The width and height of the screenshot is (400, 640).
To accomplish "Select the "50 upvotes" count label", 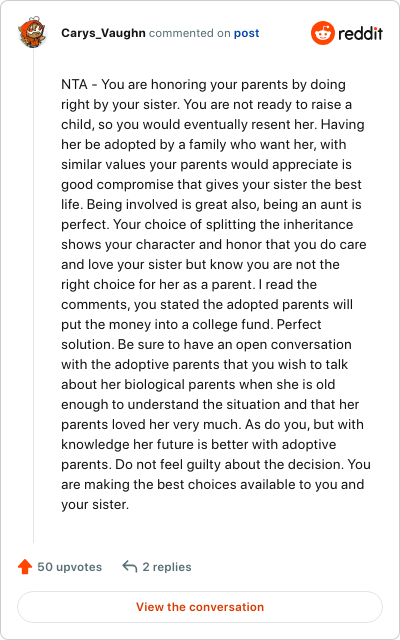I will point(70,567).
